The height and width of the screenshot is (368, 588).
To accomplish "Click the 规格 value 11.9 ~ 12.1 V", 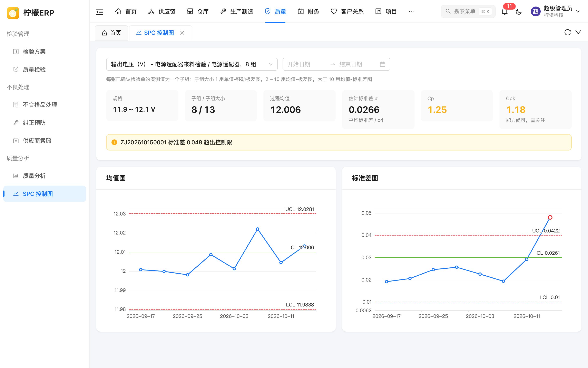I will click(134, 110).
